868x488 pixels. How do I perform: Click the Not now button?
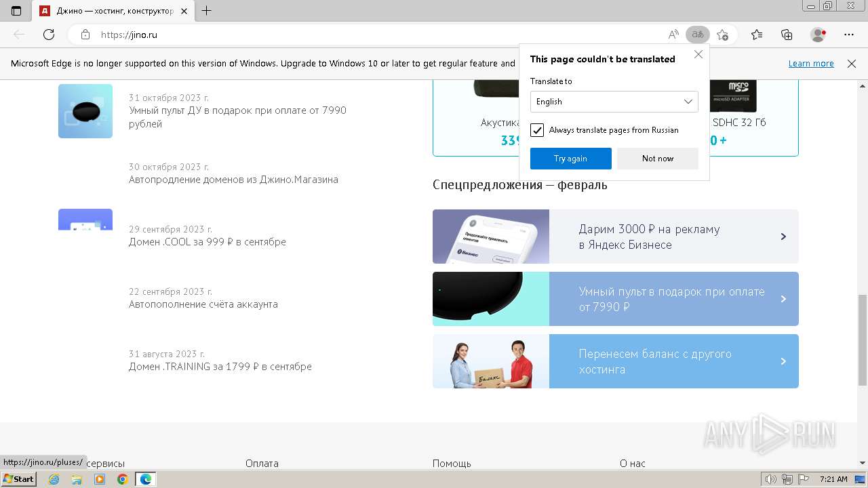coord(658,159)
